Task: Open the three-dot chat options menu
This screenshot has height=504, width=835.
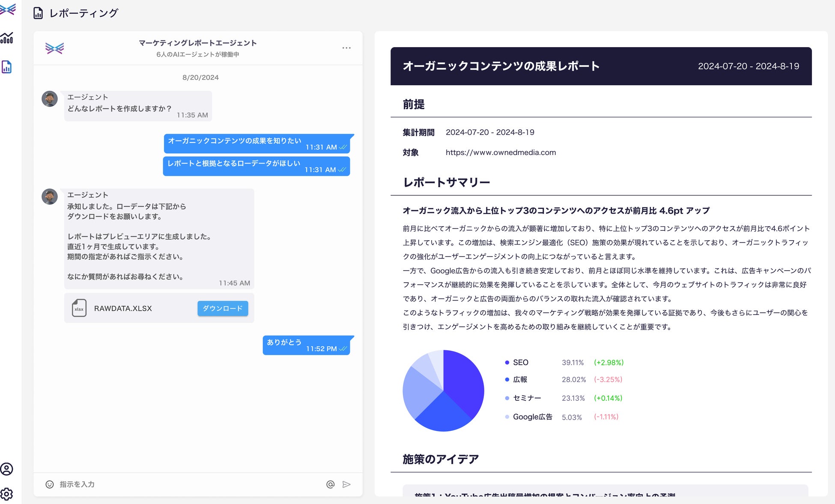Action: [x=346, y=48]
